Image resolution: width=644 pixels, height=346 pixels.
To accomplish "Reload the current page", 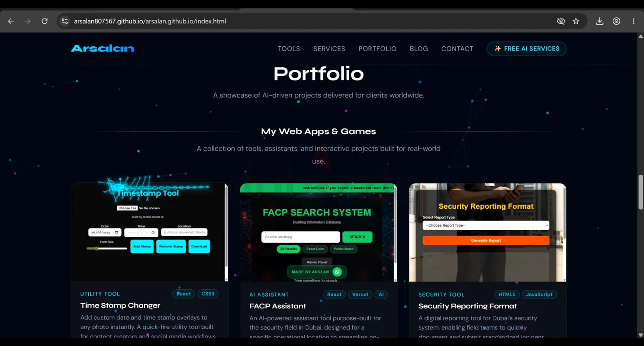I will coord(45,21).
